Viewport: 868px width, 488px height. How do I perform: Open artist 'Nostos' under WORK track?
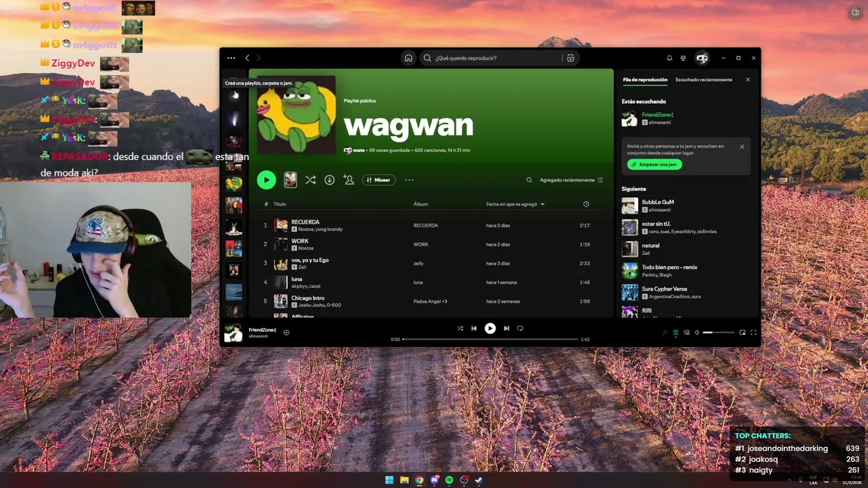tap(306, 248)
